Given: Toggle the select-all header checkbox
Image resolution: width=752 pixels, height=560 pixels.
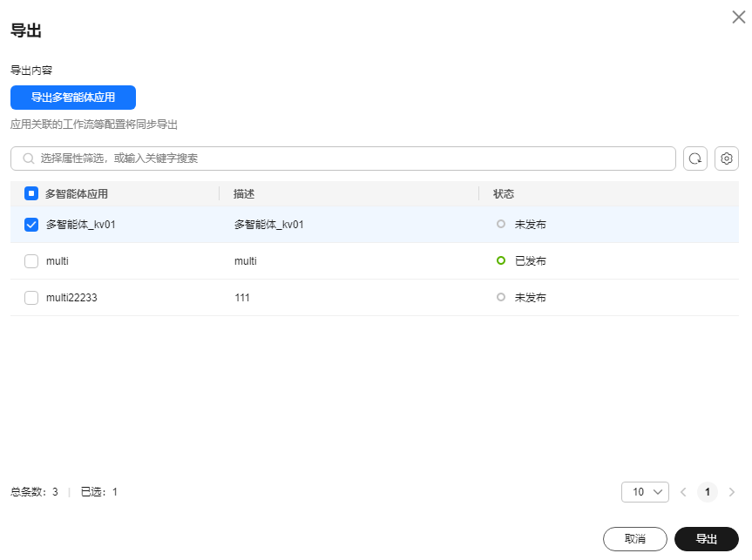Looking at the screenshot, I should pos(31,193).
